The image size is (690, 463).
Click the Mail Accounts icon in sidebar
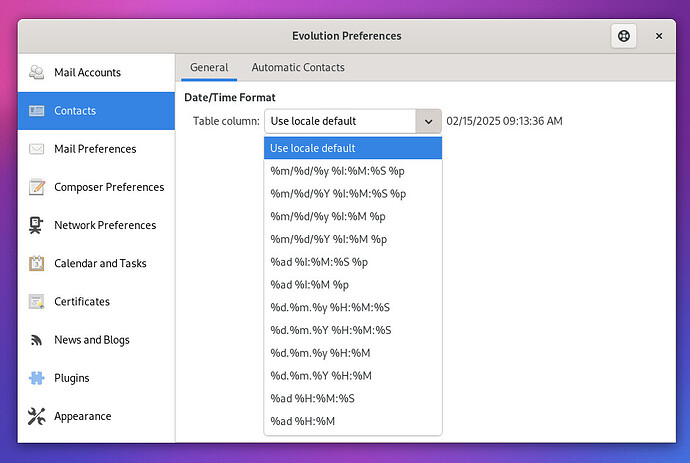pyautogui.click(x=36, y=72)
